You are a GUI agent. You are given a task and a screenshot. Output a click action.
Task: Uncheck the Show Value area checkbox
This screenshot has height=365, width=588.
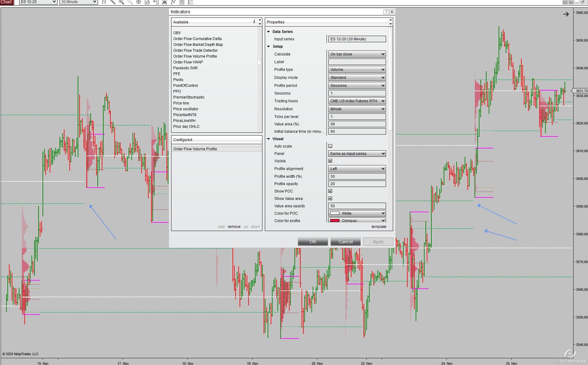pyautogui.click(x=330, y=198)
